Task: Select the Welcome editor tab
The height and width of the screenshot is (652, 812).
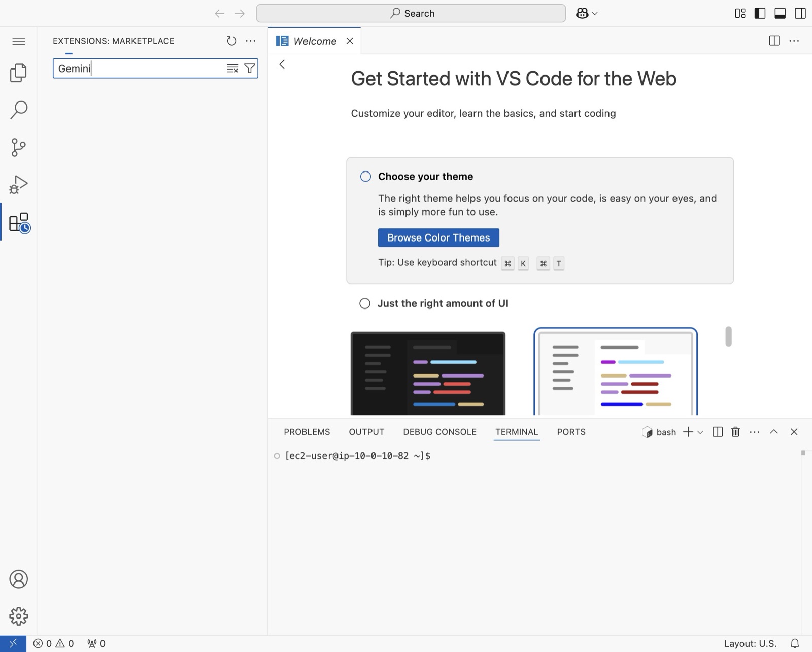Action: (315, 41)
